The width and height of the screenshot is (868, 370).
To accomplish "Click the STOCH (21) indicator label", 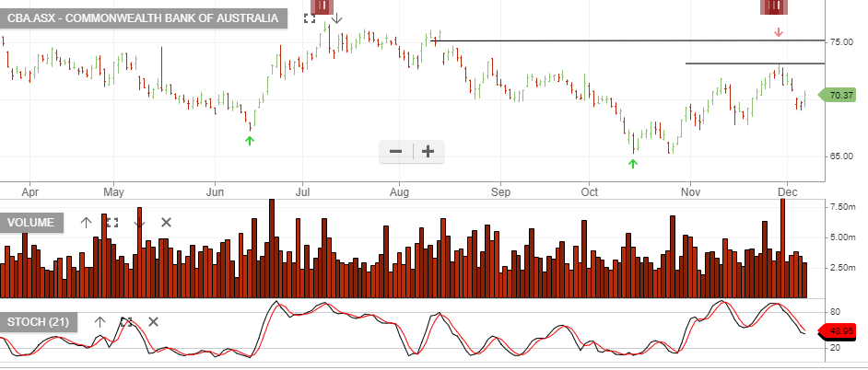I will click(39, 322).
